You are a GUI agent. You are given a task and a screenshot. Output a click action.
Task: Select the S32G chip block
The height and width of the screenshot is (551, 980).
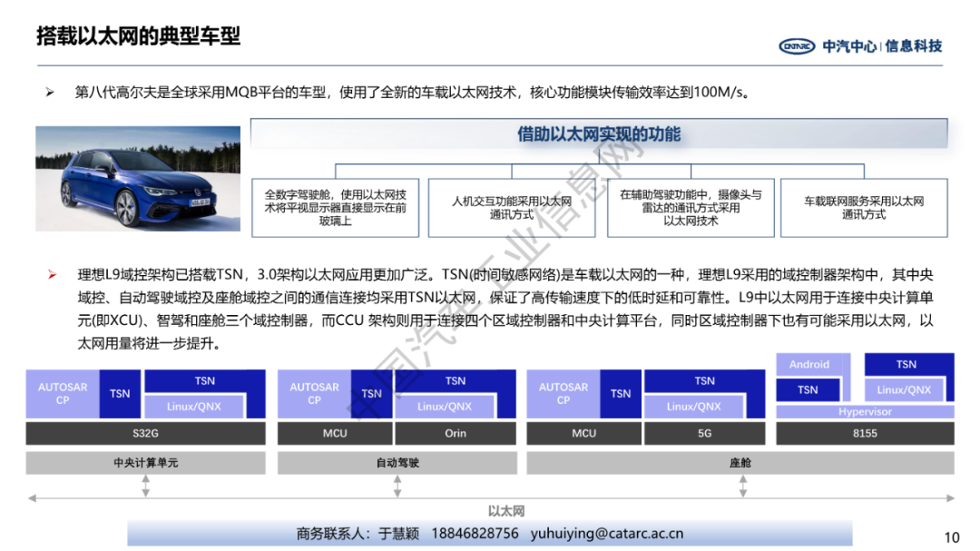point(145,433)
